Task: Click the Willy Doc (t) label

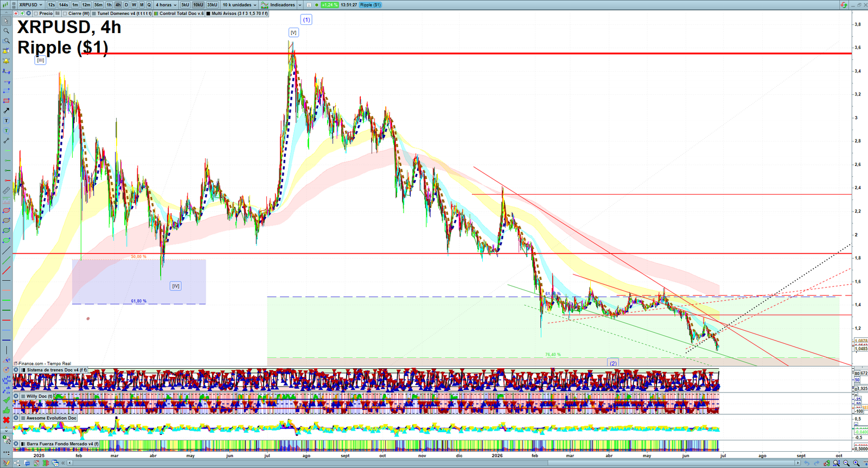Action: click(39, 396)
